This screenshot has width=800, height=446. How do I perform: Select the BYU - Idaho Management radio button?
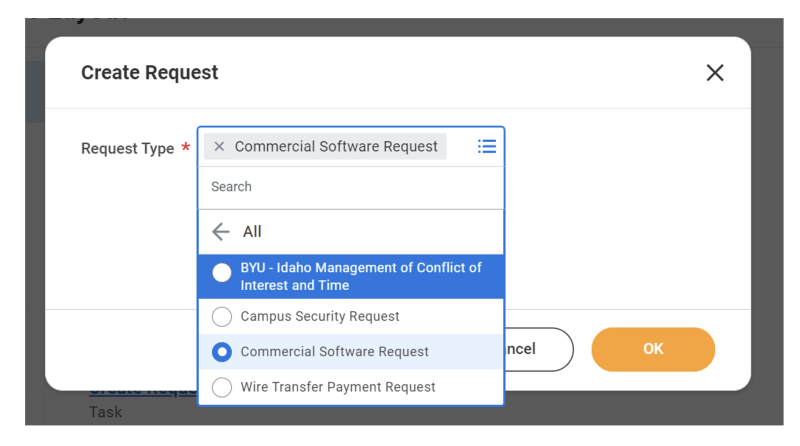(222, 274)
